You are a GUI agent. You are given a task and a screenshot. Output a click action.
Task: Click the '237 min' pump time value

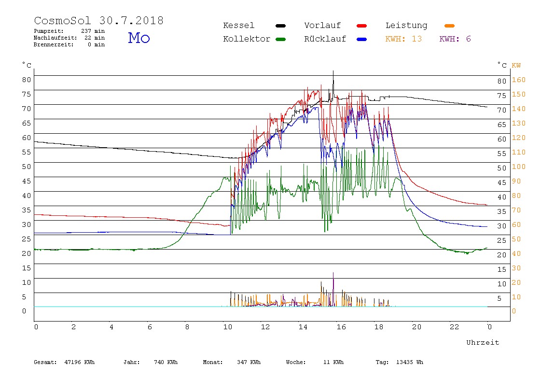(x=93, y=31)
